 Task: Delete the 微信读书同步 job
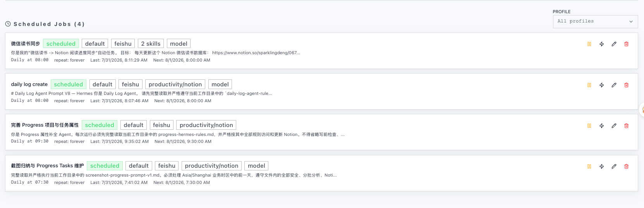coord(626,44)
